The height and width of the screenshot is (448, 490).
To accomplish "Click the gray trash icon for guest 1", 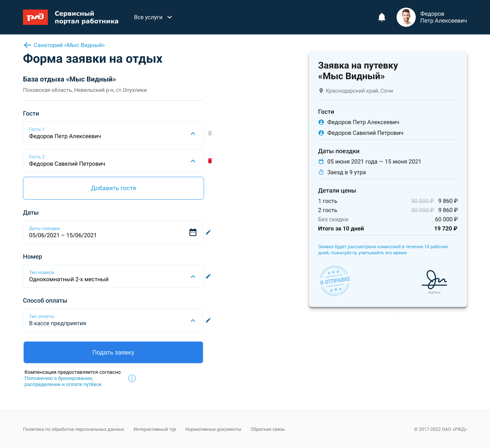I will tap(210, 133).
